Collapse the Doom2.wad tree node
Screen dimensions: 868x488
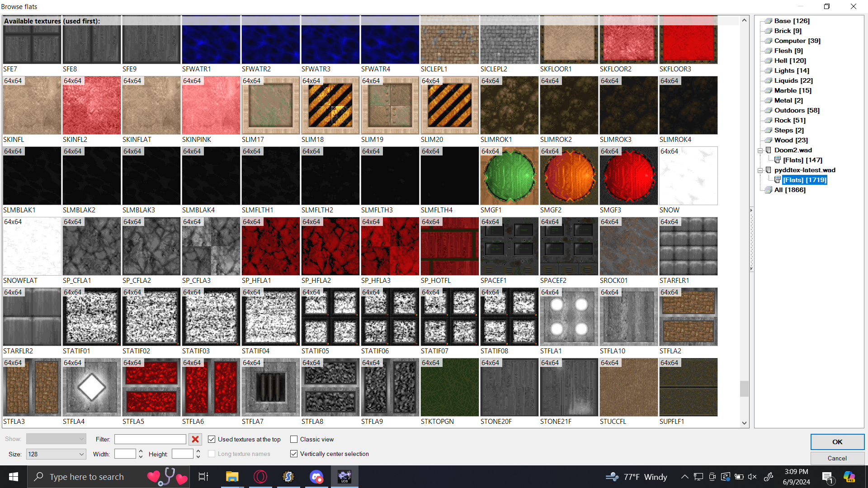760,150
